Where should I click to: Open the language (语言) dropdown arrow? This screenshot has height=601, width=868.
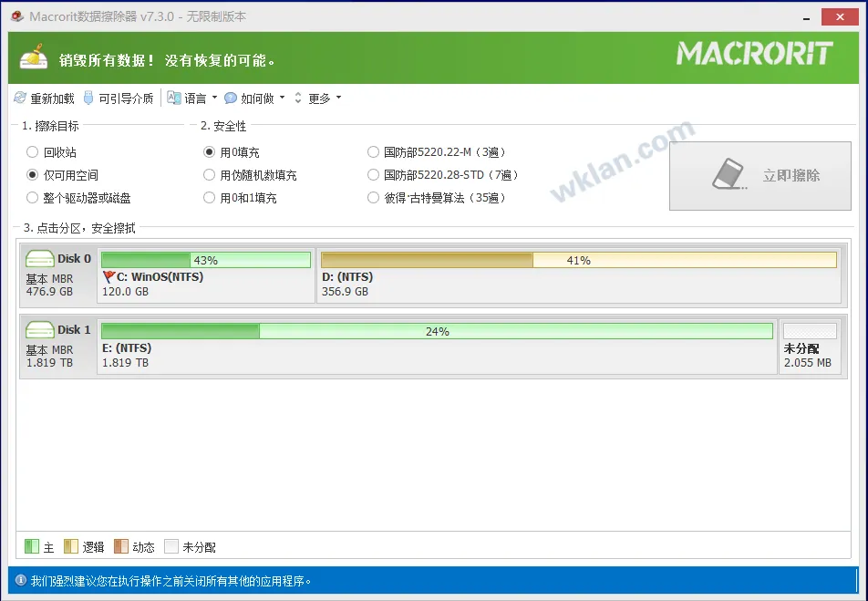(x=215, y=98)
